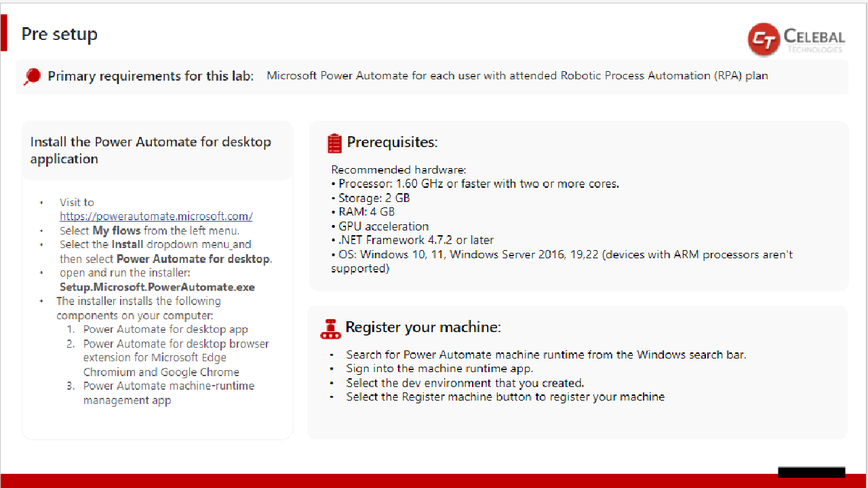The width and height of the screenshot is (868, 488).
Task: Click the clipboard icon next to Prerequisites
Action: click(334, 143)
